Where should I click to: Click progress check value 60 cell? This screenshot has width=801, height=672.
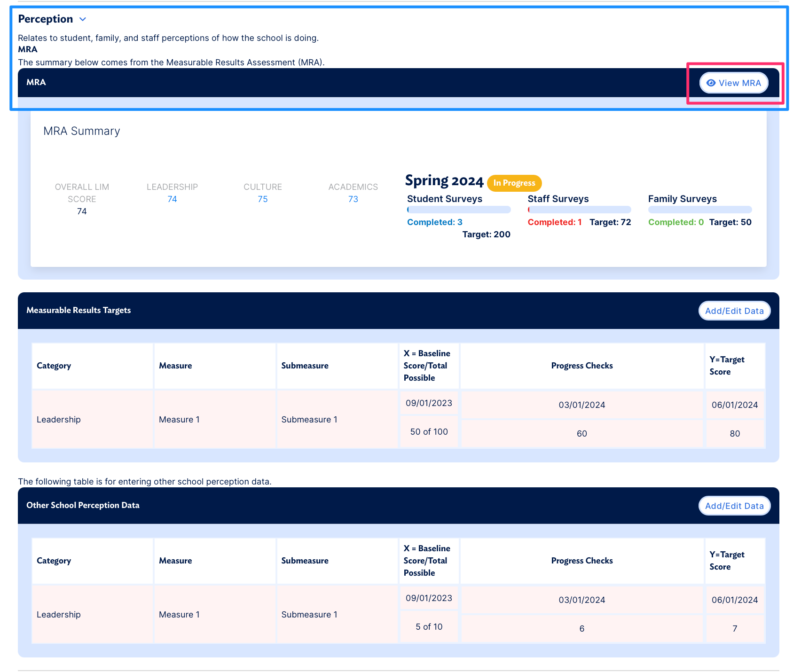click(581, 434)
